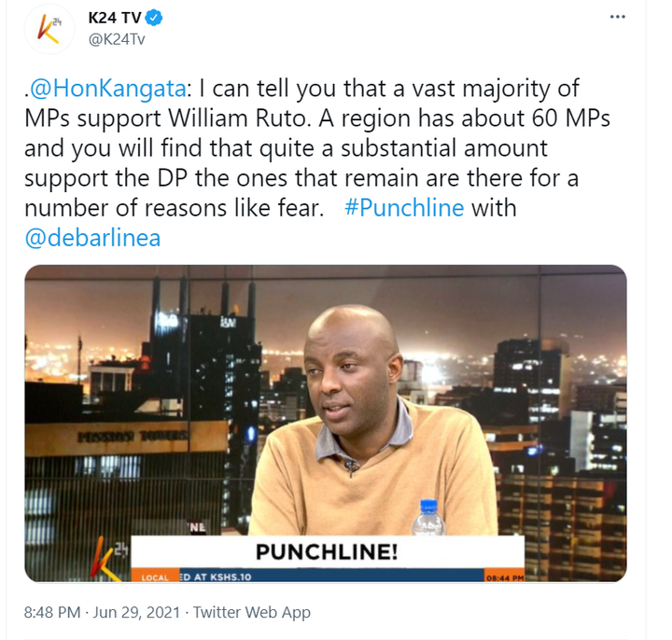Image resolution: width=672 pixels, height=640 pixels.
Task: Visit the @debarlinea profile mention
Action: click(92, 238)
